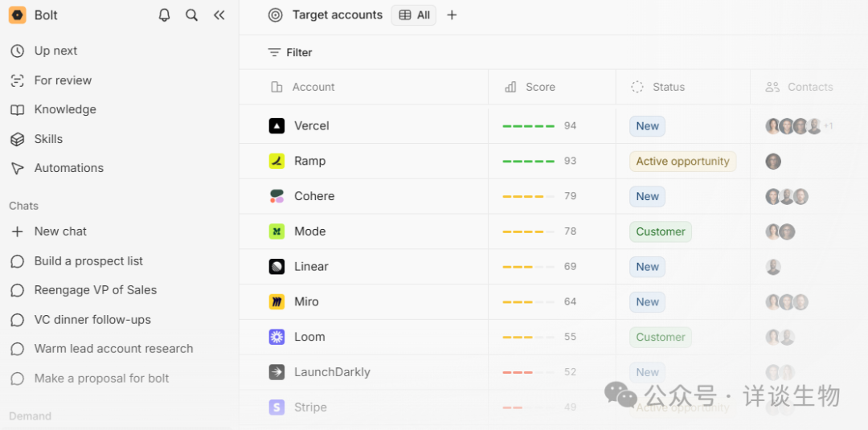Click the Bolt workspace logo icon
Image resolution: width=868 pixels, height=430 pixels.
(x=17, y=15)
